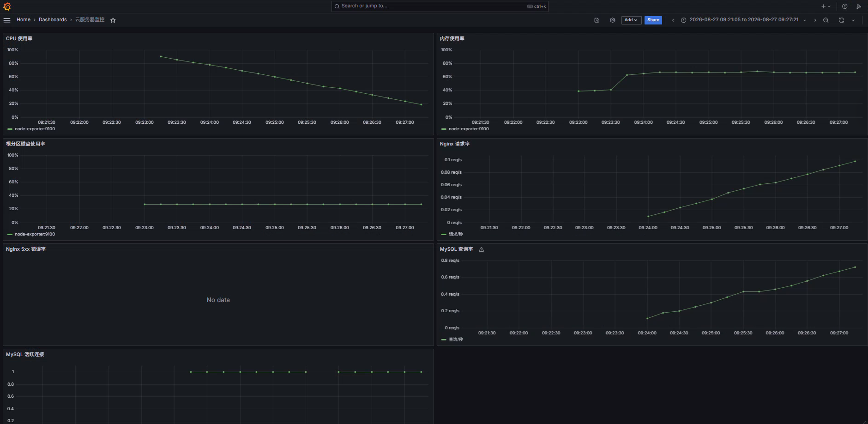
Task: Open the news feed RSS icon
Action: [859, 6]
